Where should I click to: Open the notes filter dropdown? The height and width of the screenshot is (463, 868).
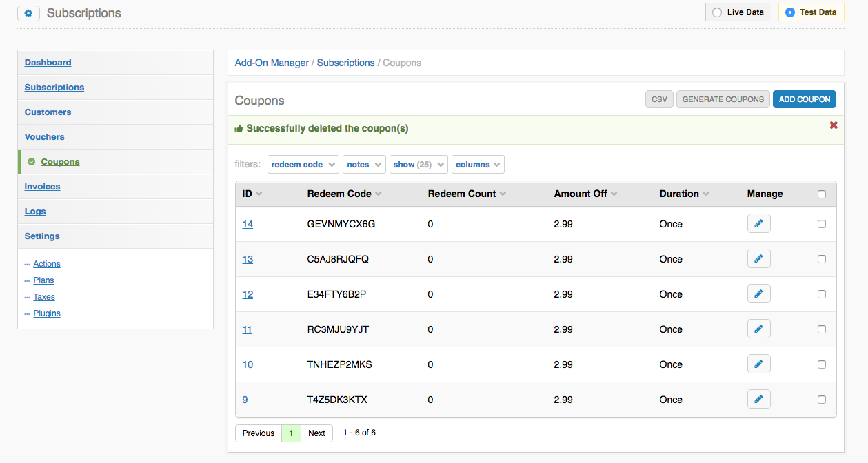point(364,165)
